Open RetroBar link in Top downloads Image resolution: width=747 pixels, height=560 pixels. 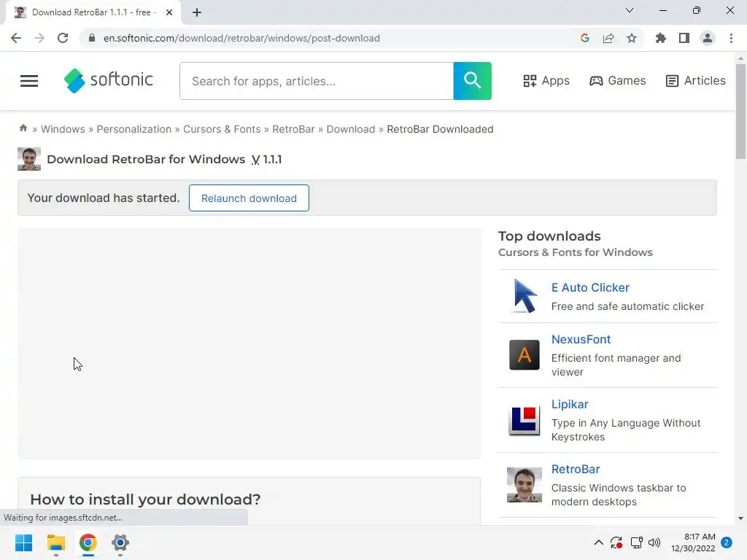[576, 469]
